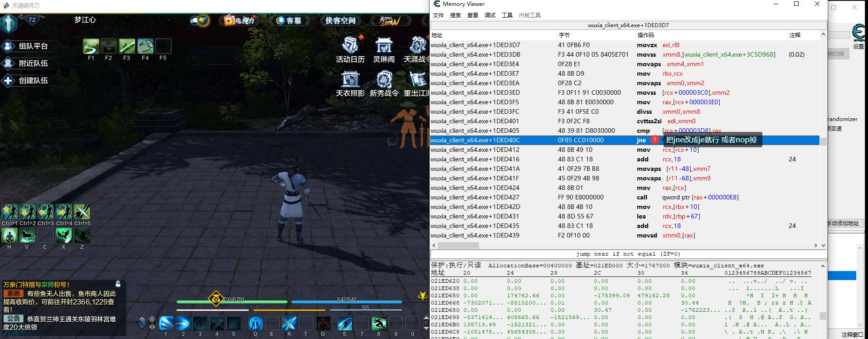Screen dimensions: 868x339
Task: Open the 查看 menu in Memory Viewer
Action: (473, 15)
